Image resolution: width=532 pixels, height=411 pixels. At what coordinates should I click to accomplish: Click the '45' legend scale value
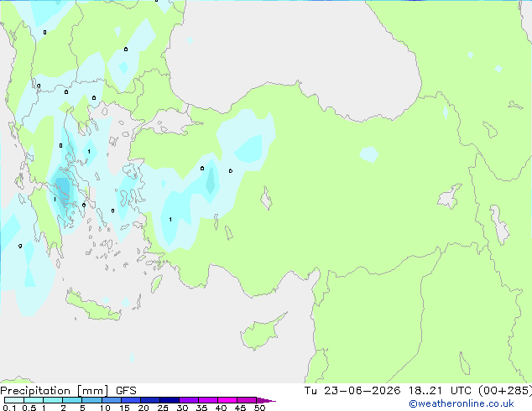click(x=240, y=408)
